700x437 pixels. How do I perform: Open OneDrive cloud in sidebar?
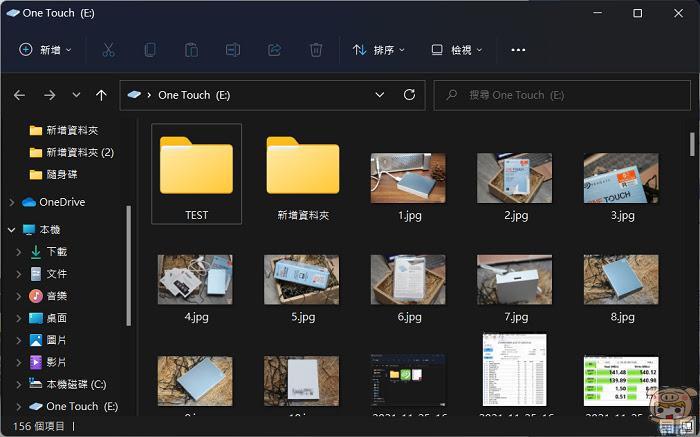pos(54,202)
